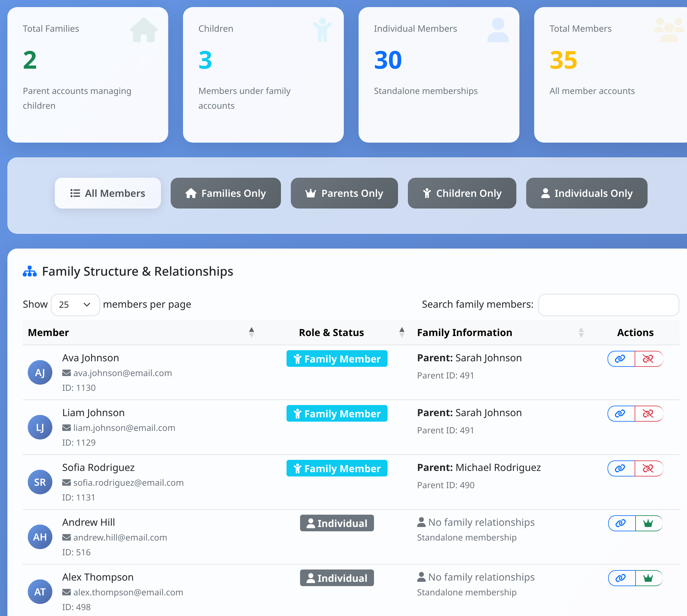Click the Children count card
Viewport: 687px width, 616px height.
point(263,75)
